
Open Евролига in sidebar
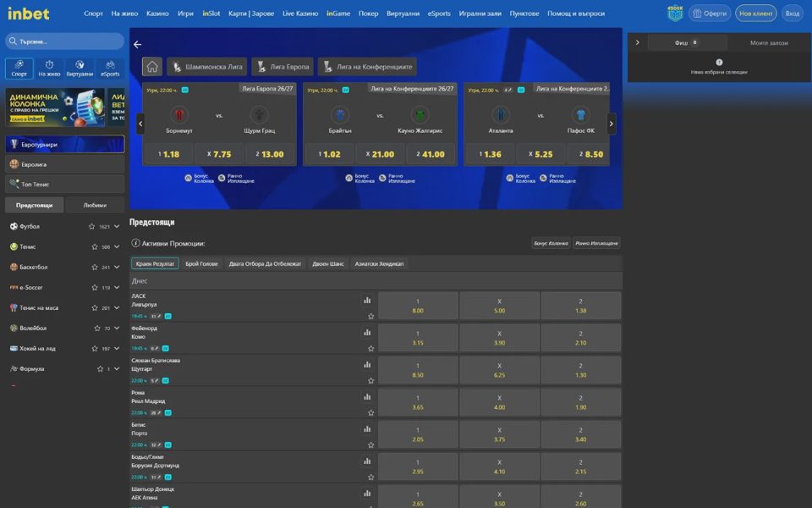pos(65,164)
